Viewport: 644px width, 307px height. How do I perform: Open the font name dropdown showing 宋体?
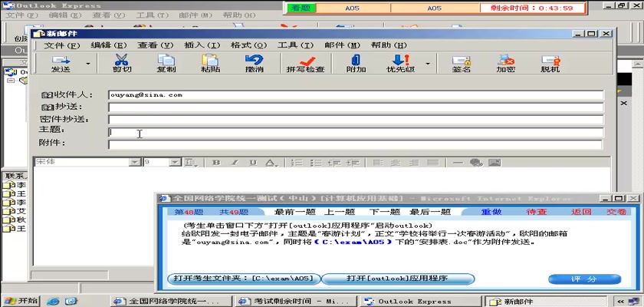coord(135,163)
